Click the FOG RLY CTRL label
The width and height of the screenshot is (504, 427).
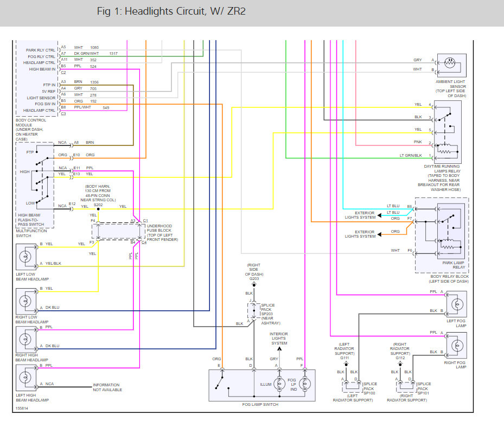click(41, 56)
